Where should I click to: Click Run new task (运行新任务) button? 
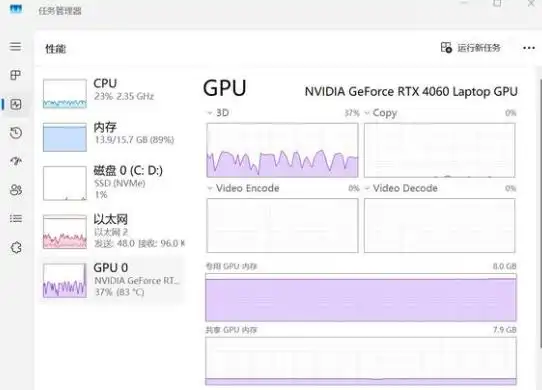point(471,48)
